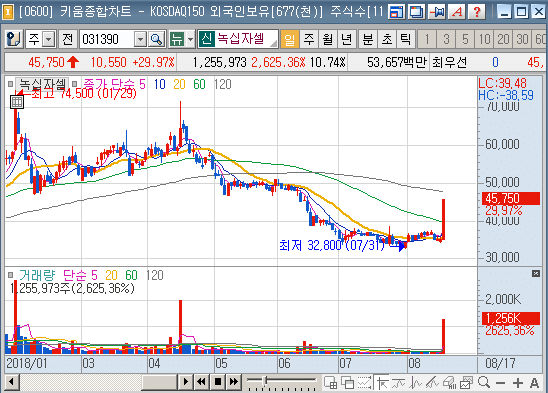Click the zigzag line chart icon
Screen dimensions: 548x393
coord(415,383)
